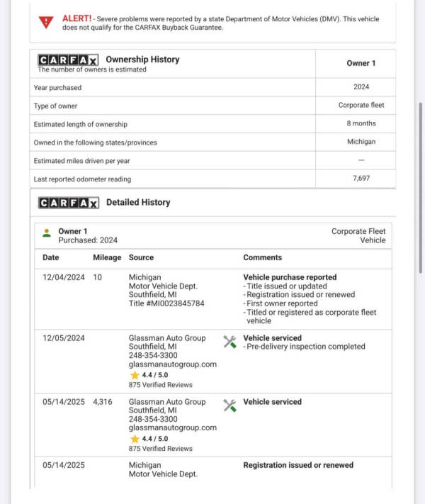Click the Vehicle purchase reported comment
425x504 pixels.
pyautogui.click(x=290, y=277)
